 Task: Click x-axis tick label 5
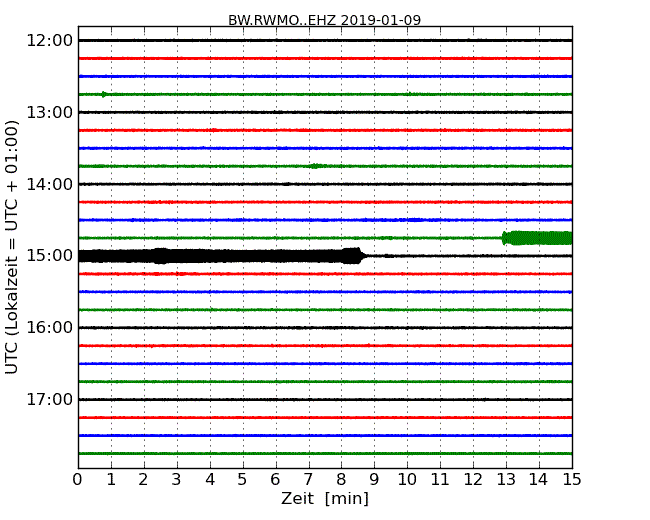[243, 480]
